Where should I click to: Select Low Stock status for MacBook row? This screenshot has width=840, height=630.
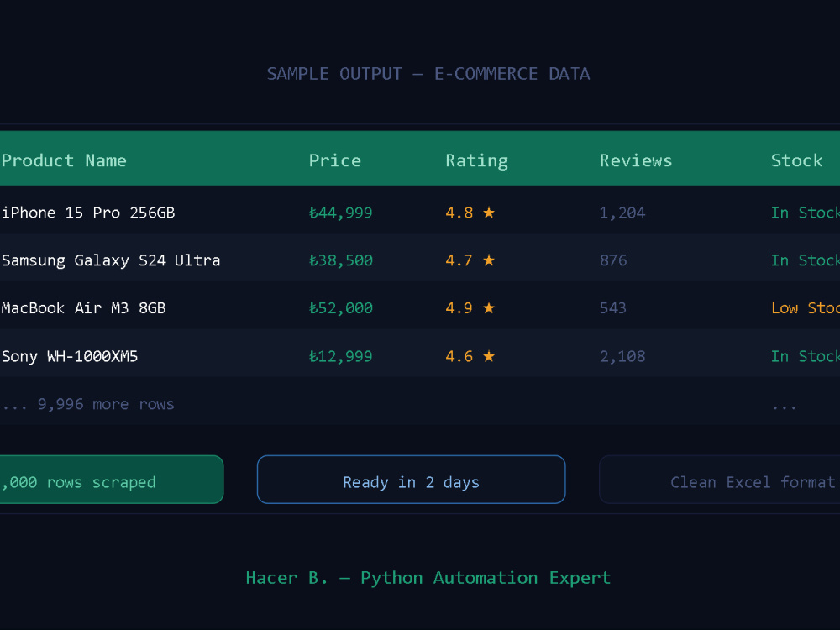click(x=806, y=308)
